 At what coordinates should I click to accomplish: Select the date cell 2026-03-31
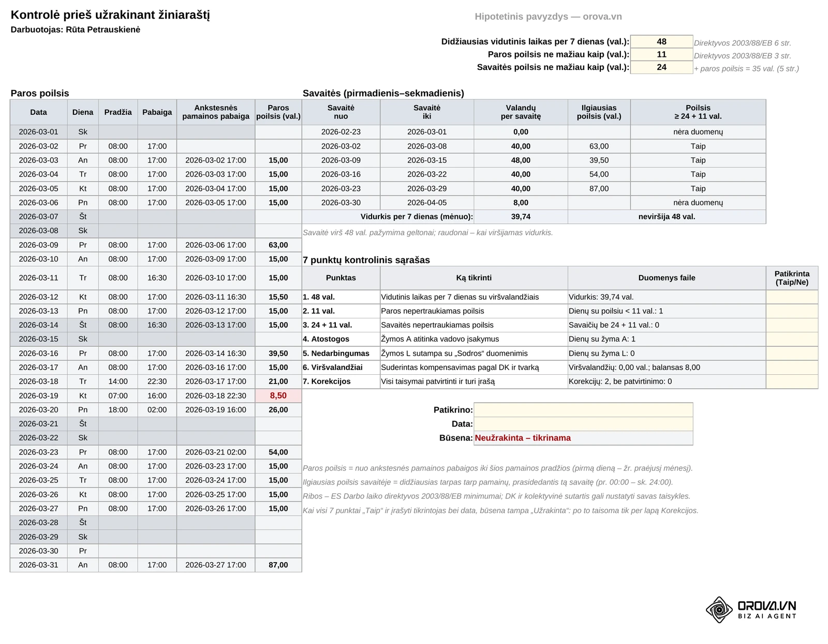[39, 565]
